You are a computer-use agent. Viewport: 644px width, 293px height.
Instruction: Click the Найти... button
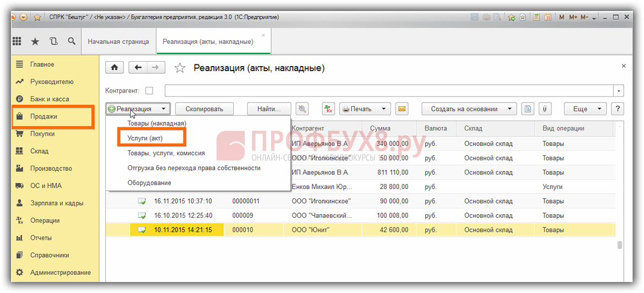(x=269, y=108)
